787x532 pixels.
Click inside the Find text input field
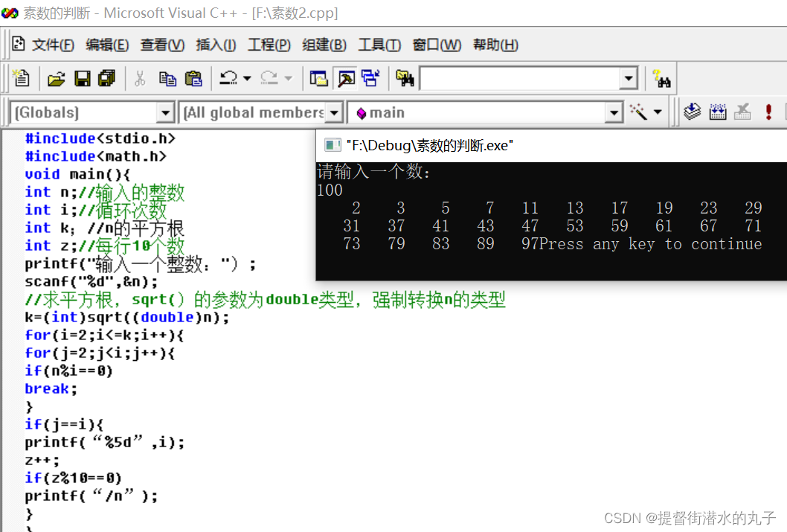[x=519, y=79]
